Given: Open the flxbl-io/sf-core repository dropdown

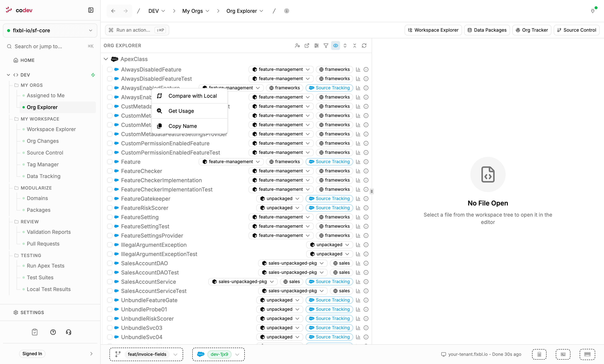Looking at the screenshot, I should click(x=50, y=30).
